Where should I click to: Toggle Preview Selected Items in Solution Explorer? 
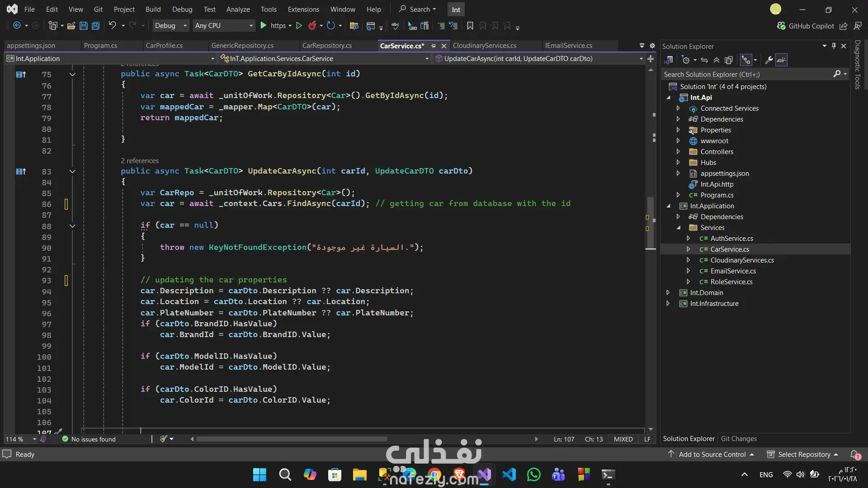pos(781,60)
